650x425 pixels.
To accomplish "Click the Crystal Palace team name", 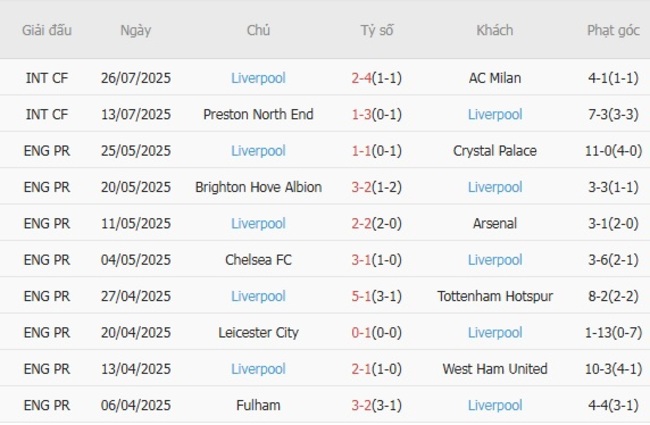I will (494, 151).
